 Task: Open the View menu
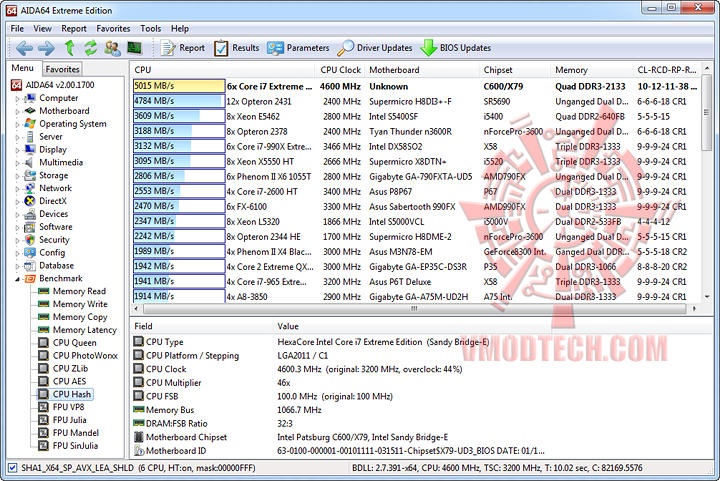pyautogui.click(x=42, y=28)
